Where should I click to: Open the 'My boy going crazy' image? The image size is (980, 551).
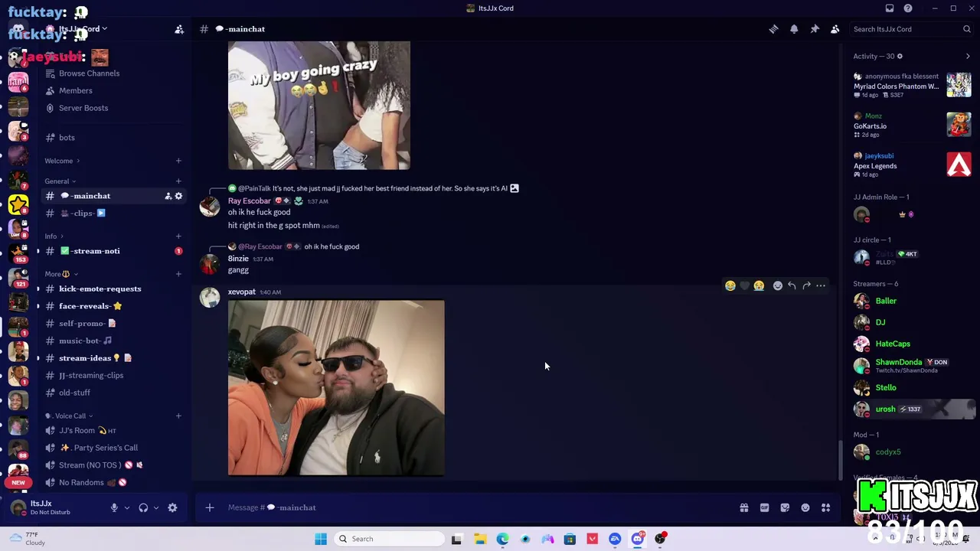319,106
